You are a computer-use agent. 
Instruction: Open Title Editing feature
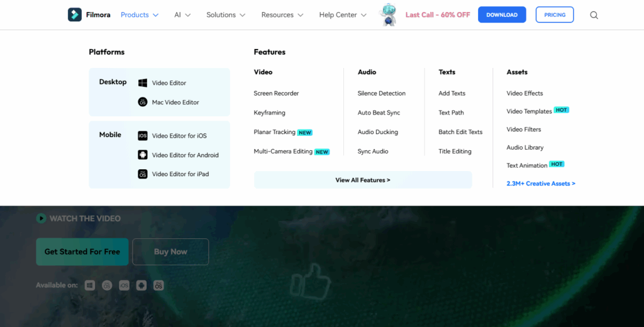click(455, 151)
